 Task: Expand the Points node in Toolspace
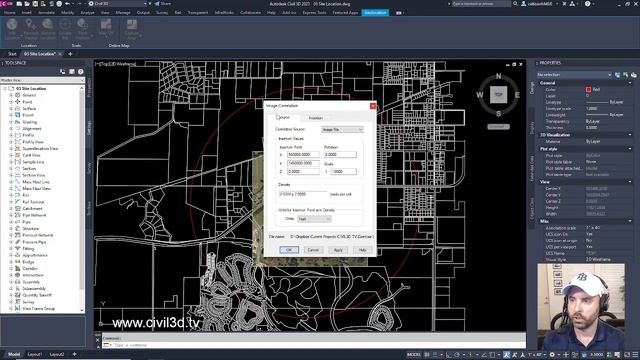[11, 102]
